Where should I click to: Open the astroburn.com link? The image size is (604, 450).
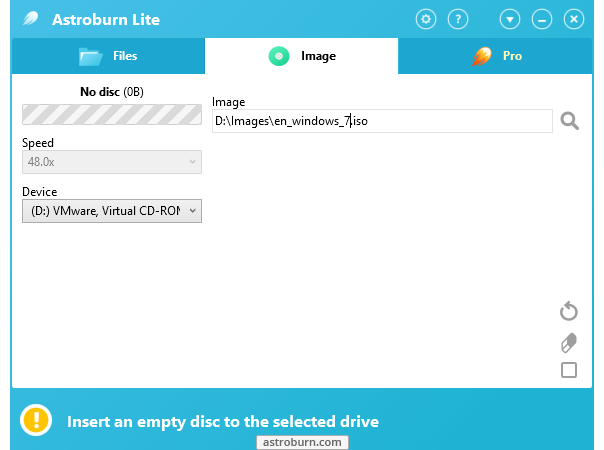point(302,442)
